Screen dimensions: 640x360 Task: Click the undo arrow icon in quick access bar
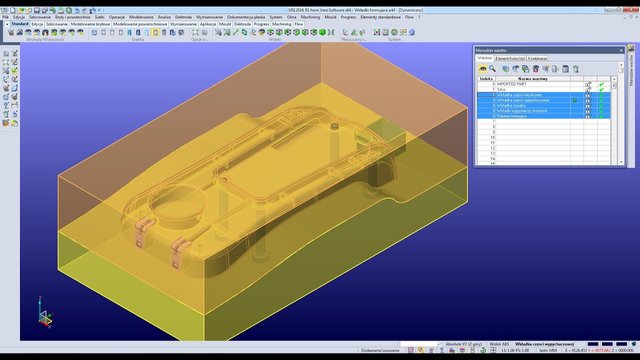click(77, 10)
